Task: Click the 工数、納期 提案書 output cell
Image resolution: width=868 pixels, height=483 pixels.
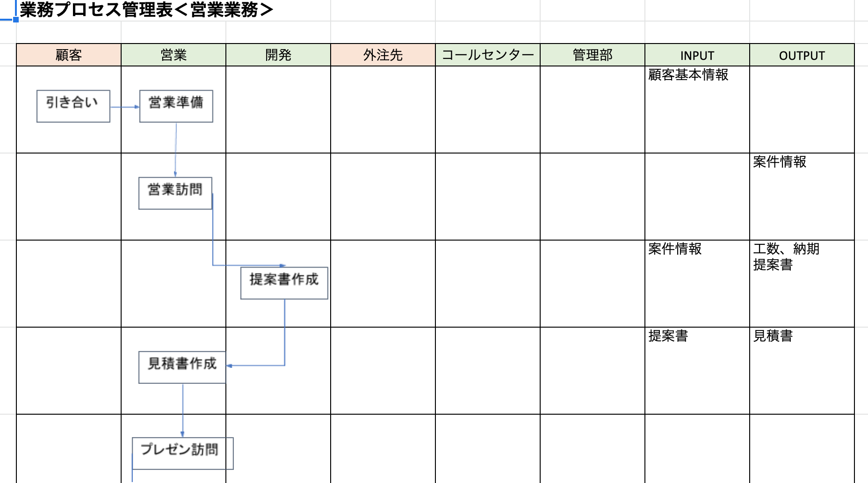Action: point(802,284)
